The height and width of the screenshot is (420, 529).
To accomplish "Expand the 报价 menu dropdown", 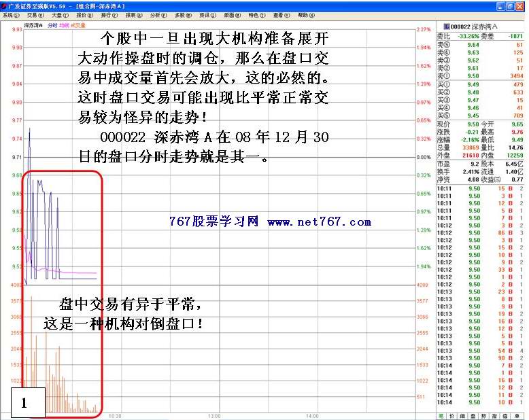I will (84, 14).
